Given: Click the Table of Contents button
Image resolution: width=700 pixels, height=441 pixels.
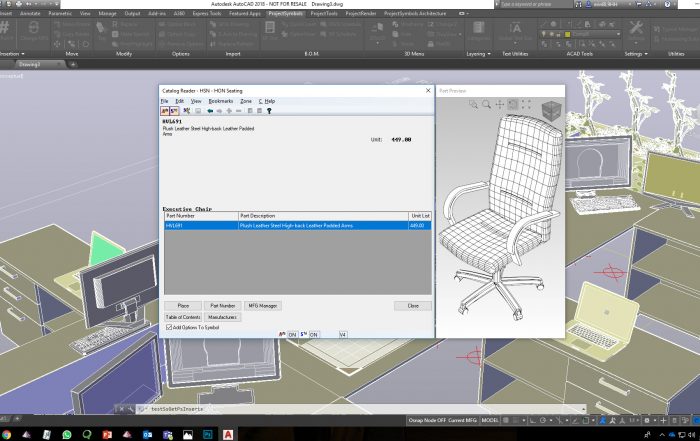Looking at the screenshot, I should click(x=183, y=317).
